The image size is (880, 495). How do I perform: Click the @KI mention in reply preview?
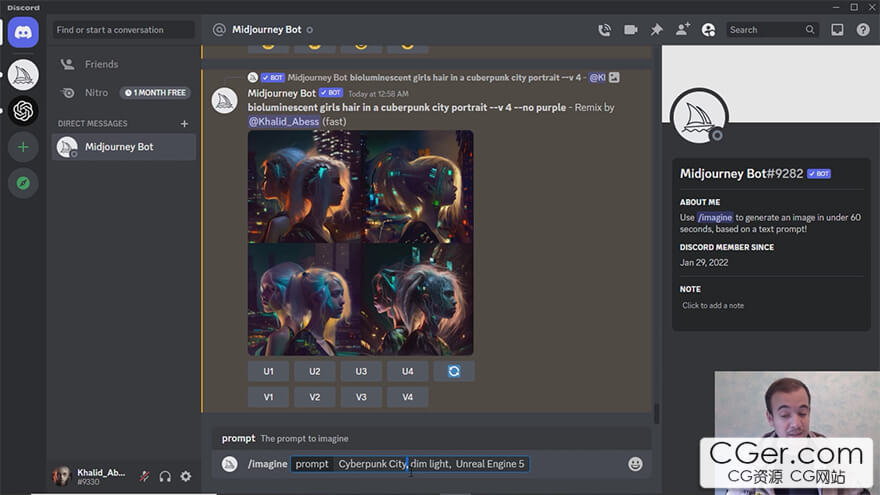(597, 77)
